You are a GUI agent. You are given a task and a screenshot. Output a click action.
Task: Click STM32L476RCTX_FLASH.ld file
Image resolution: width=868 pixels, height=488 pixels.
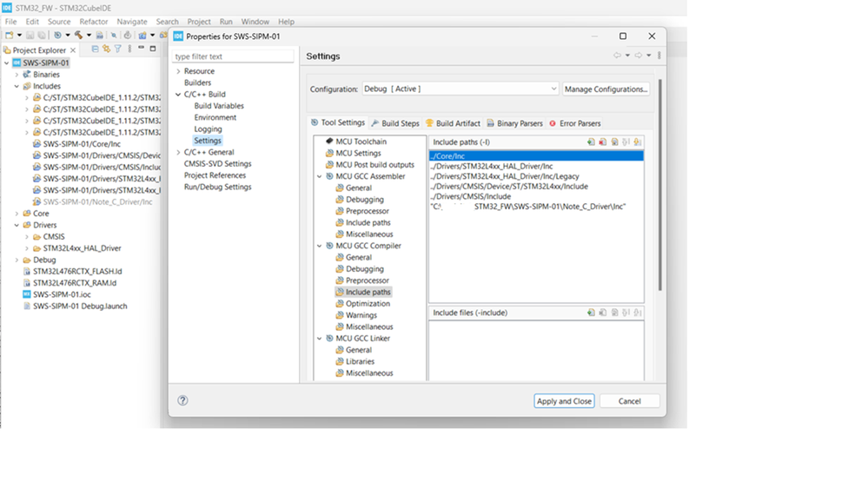[77, 271]
